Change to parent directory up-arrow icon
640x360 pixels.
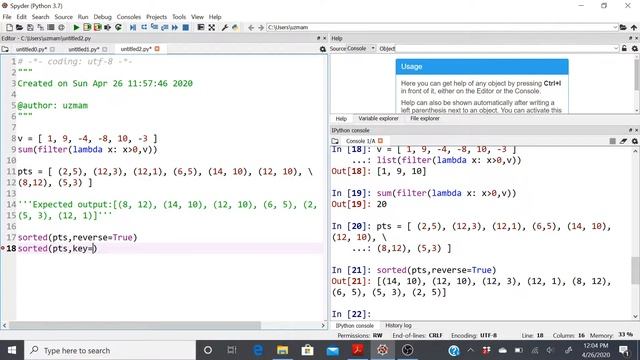pyautogui.click(x=633, y=27)
